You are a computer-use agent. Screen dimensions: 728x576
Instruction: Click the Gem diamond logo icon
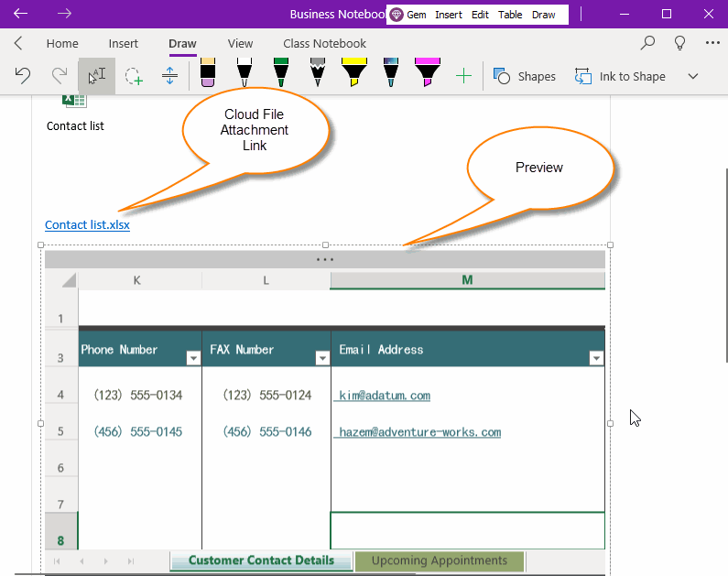(x=396, y=15)
